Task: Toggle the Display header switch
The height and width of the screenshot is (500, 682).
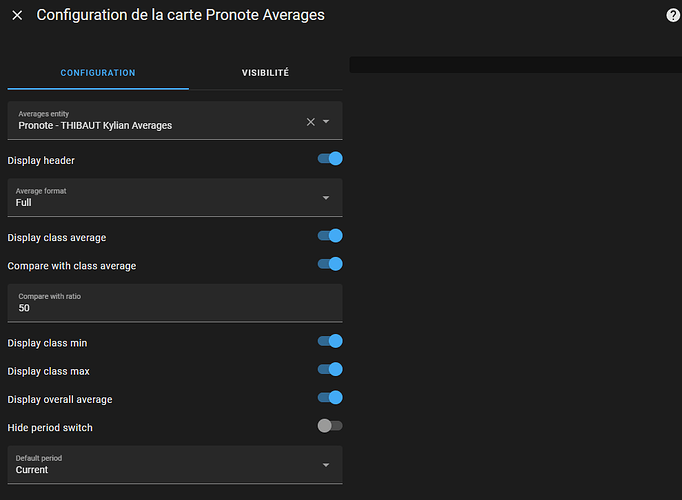Action: 330,159
